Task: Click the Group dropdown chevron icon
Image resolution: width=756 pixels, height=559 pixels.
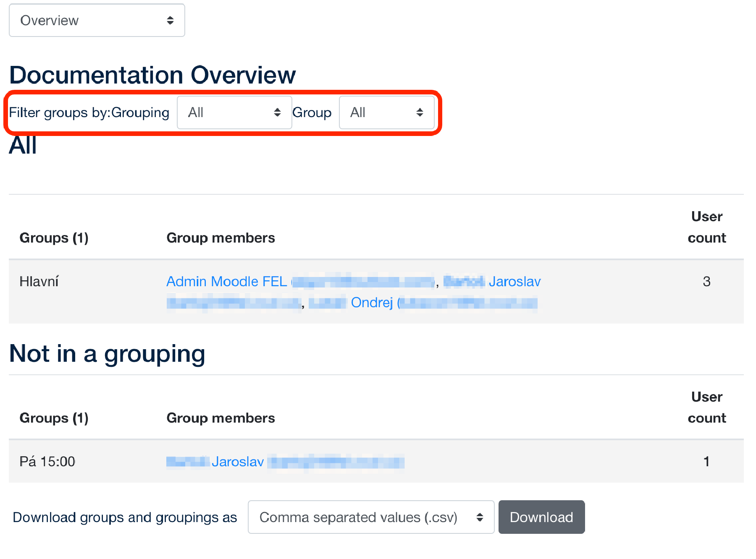Action: (x=420, y=112)
